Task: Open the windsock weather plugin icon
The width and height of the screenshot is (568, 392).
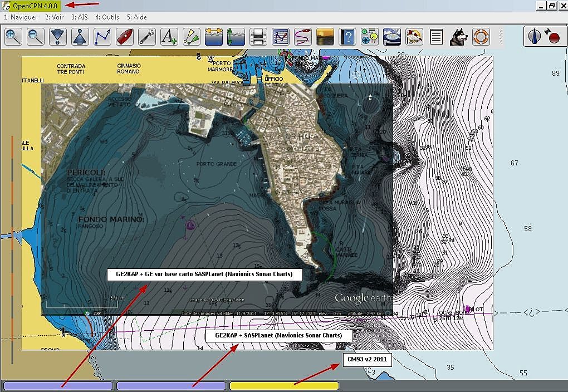Action: tap(414, 37)
